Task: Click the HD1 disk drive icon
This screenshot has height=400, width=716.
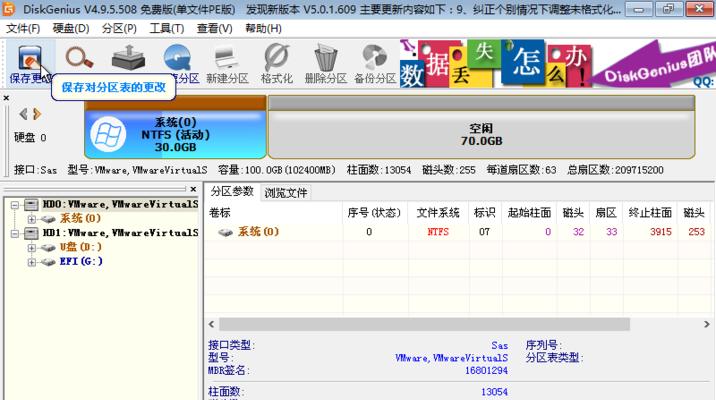Action: tap(31, 233)
